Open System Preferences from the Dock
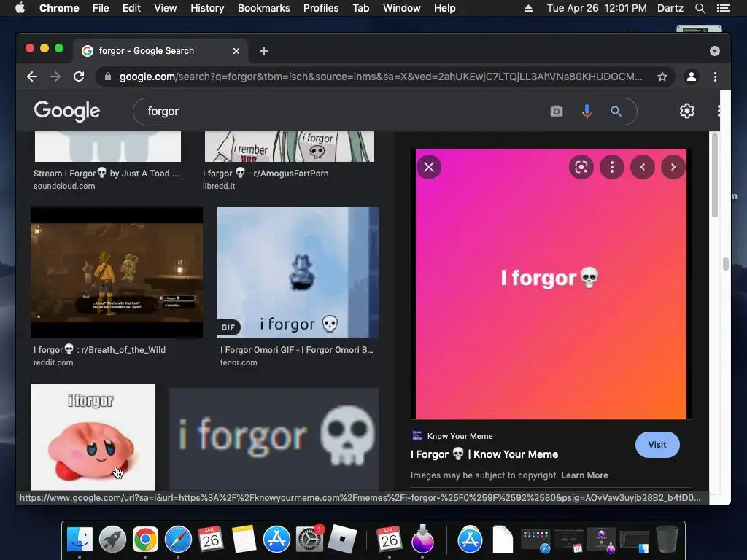 click(309, 540)
